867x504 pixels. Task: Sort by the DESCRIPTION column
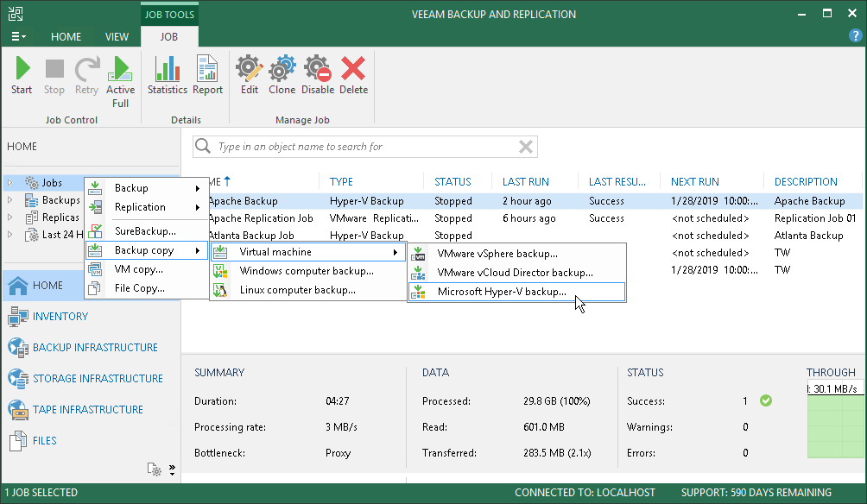[806, 182]
